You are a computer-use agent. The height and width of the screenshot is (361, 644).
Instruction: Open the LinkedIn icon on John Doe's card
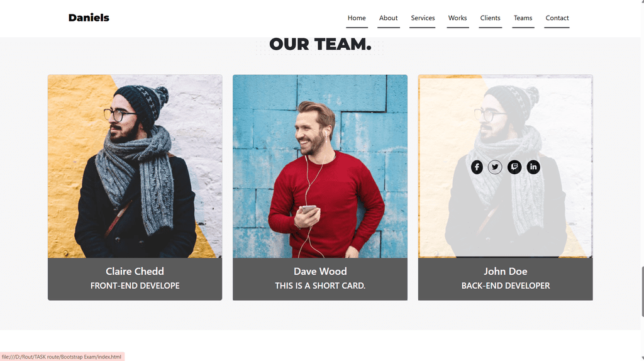pos(533,167)
